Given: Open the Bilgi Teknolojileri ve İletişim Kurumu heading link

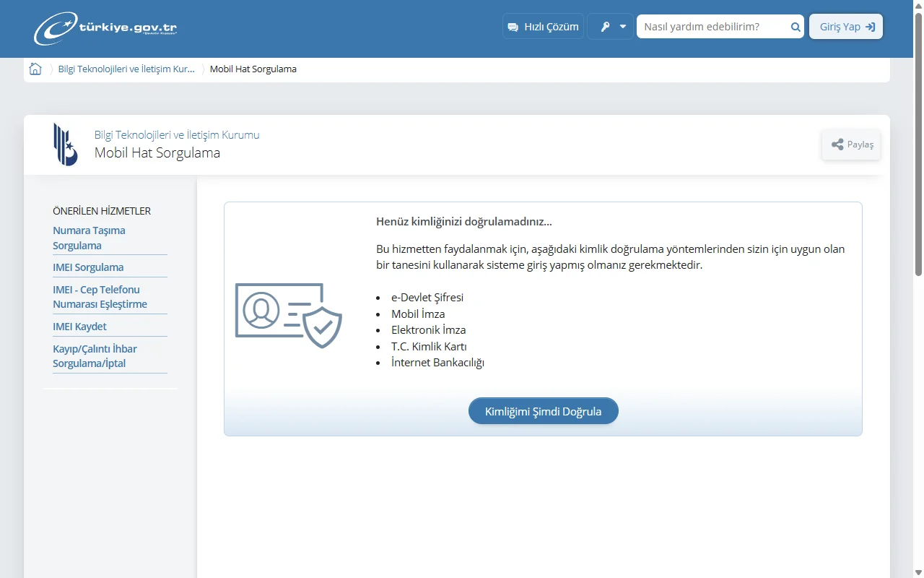Looking at the screenshot, I should coord(177,134).
